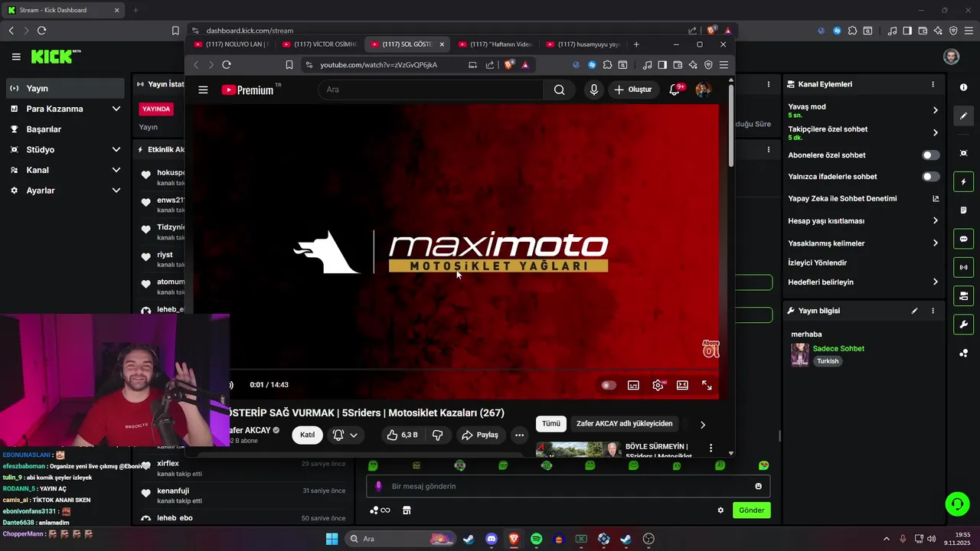
Task: Select Zafer AKCAY adlı yükleyiciden chip
Action: click(x=625, y=423)
